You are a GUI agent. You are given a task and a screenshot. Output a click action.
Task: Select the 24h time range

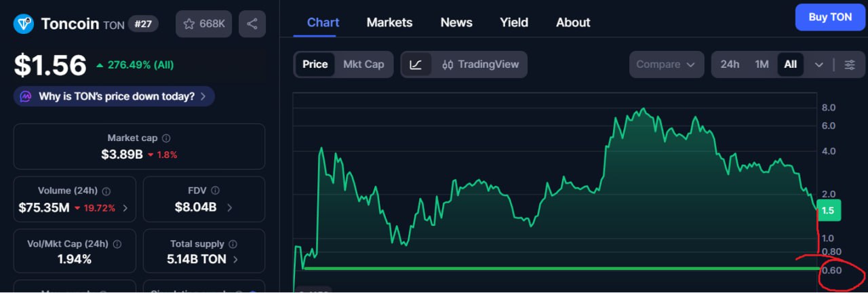(730, 64)
